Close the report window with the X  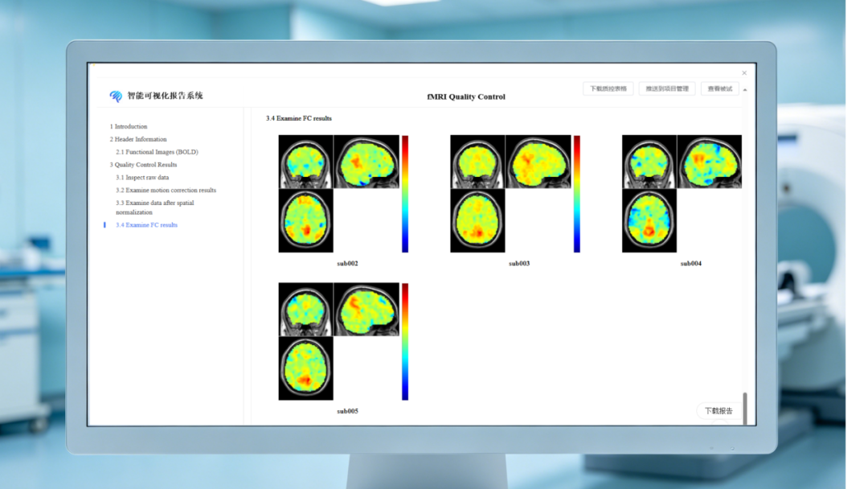744,73
